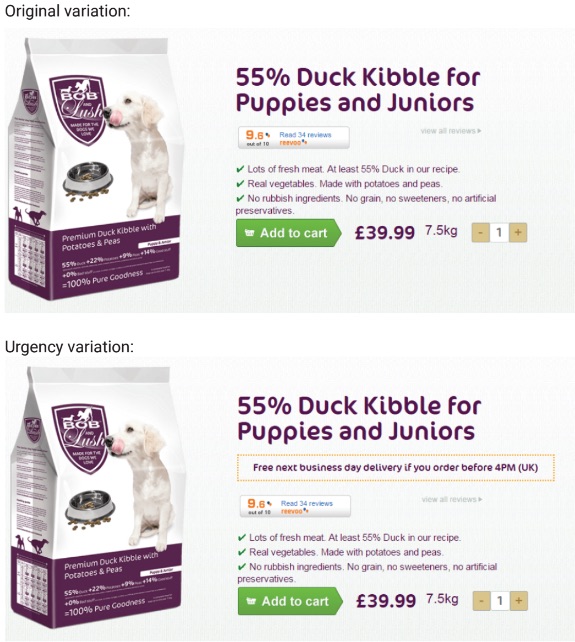Click quantity field in original variation

pyautogui.click(x=499, y=233)
